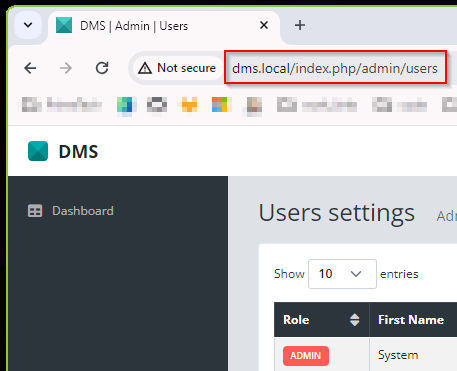This screenshot has height=371, width=457.
Task: Click the colorful four-square bookmark icon
Action: point(222,104)
